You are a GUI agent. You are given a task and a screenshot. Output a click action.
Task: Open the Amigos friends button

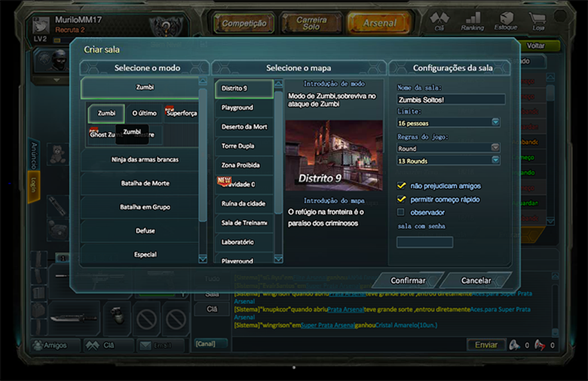(x=56, y=345)
